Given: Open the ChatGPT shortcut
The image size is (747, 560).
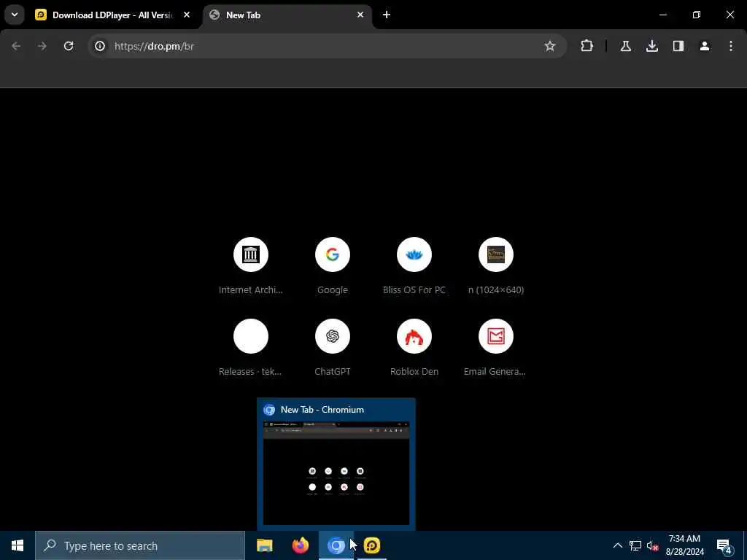Looking at the screenshot, I should coord(333,348).
